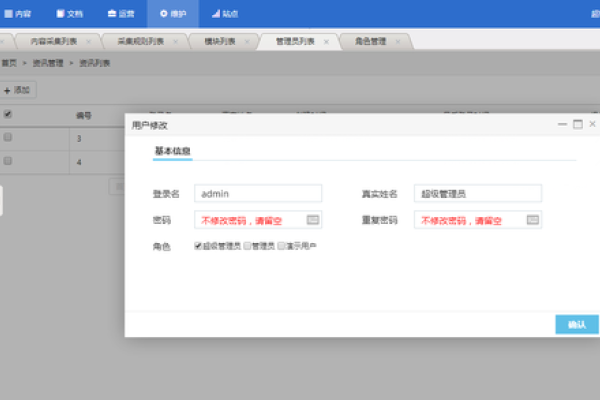Open the 内容 top menu

[18, 14]
